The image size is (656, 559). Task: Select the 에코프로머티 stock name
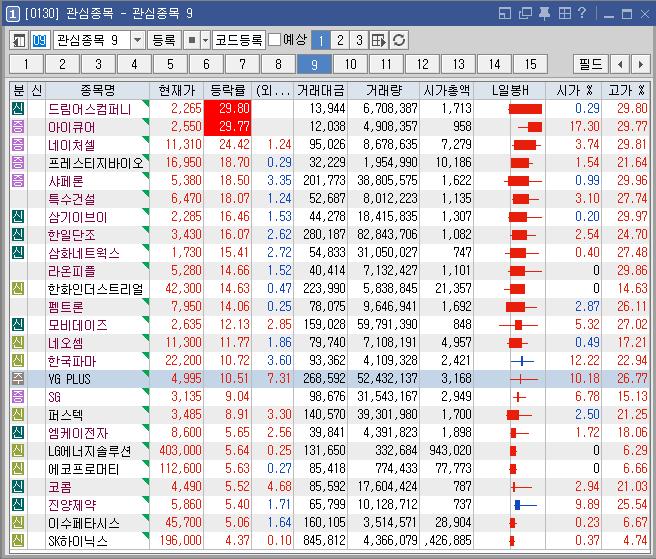tap(84, 469)
